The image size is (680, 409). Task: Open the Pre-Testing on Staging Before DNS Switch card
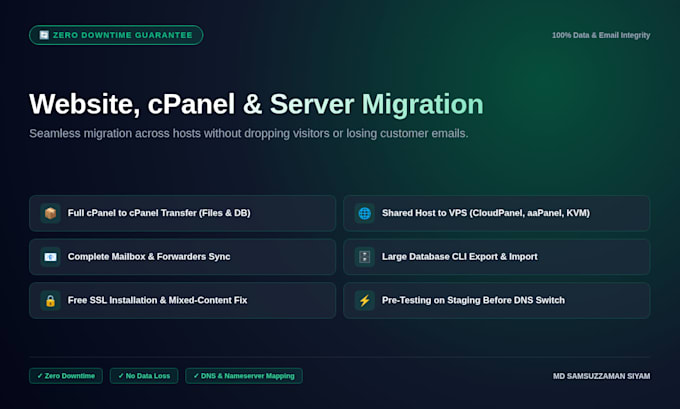[x=497, y=301]
